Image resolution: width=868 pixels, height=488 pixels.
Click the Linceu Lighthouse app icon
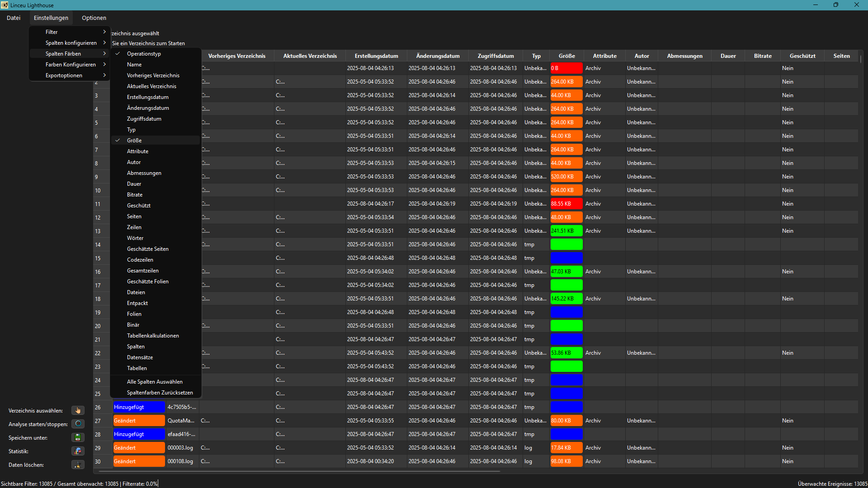pyautogui.click(x=5, y=5)
